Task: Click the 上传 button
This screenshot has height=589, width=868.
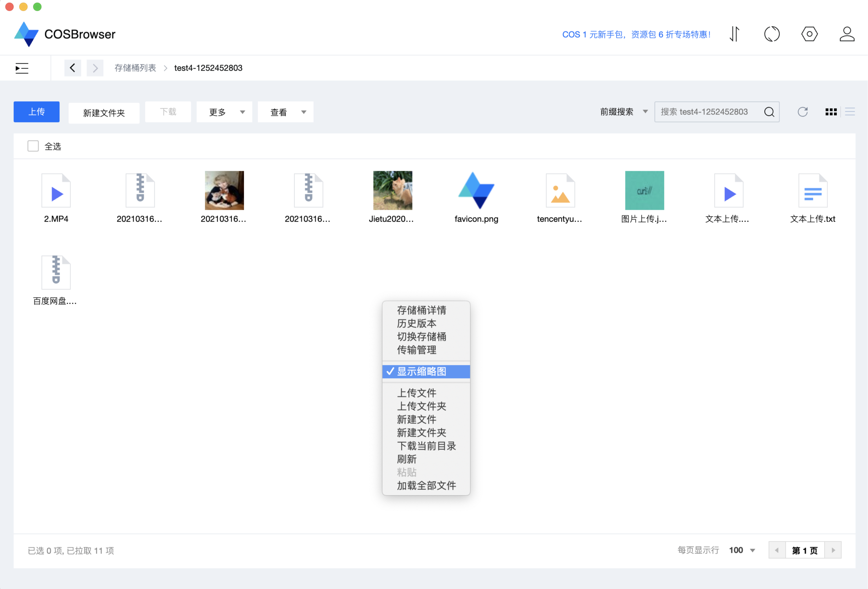Action: [36, 112]
